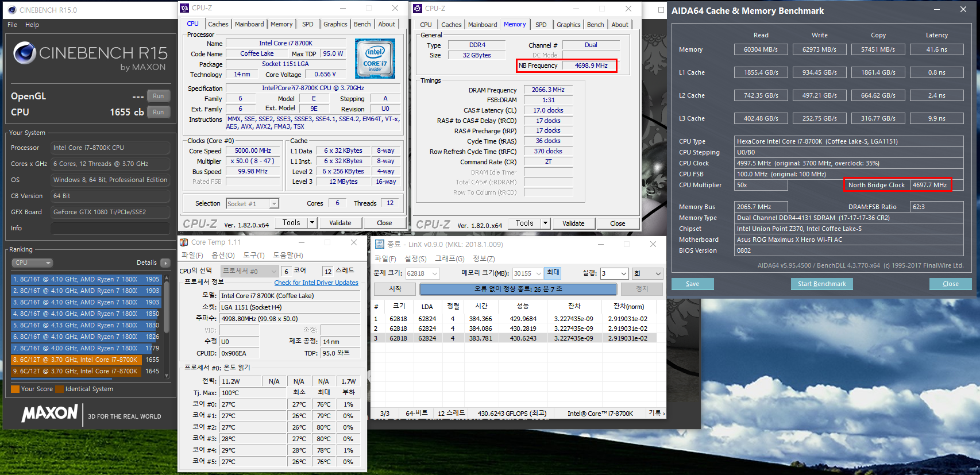Open CPU dropdown in Cinebench Ranking
The height and width of the screenshot is (475, 980).
32,263
